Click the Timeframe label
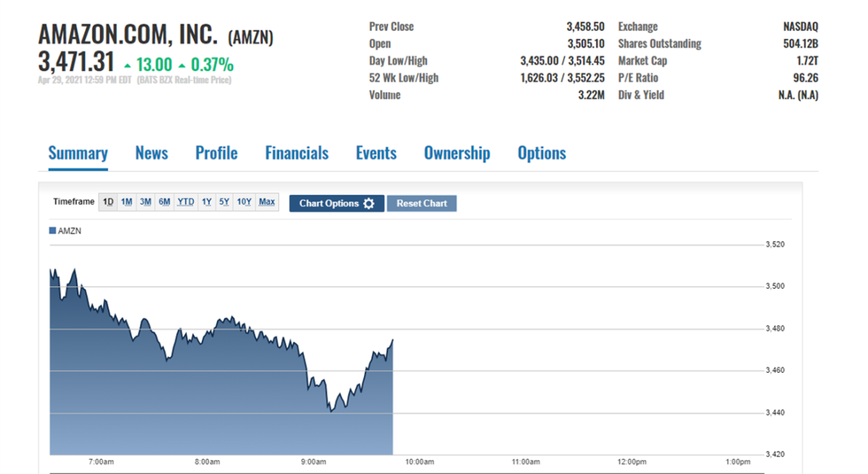The height and width of the screenshot is (474, 868). [74, 202]
